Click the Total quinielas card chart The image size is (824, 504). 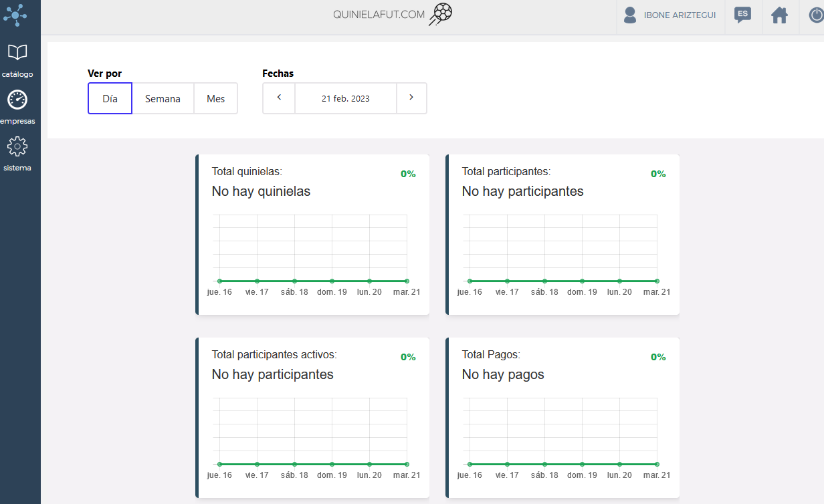[312, 249]
